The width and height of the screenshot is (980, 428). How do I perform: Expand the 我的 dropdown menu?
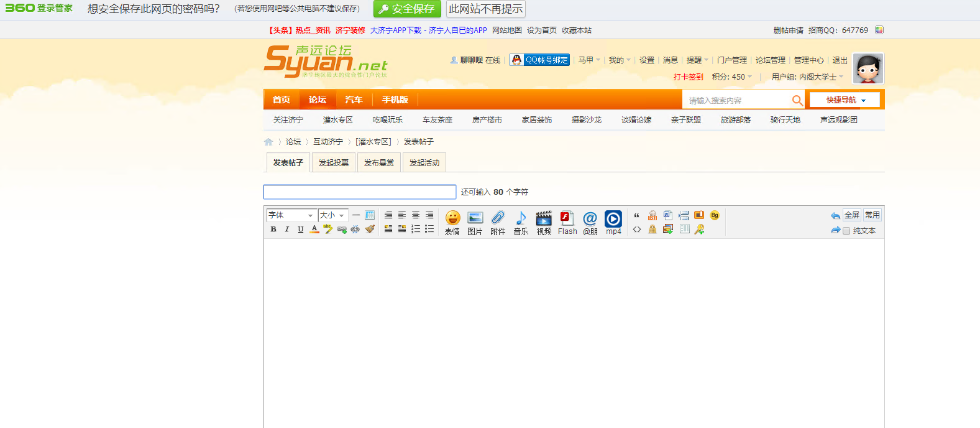pyautogui.click(x=620, y=60)
